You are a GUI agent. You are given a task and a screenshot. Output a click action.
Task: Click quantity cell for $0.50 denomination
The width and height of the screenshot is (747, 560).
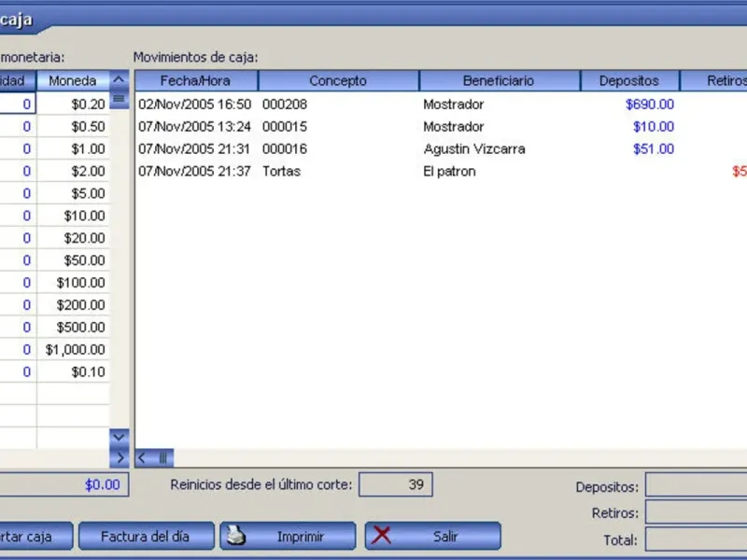point(18,126)
